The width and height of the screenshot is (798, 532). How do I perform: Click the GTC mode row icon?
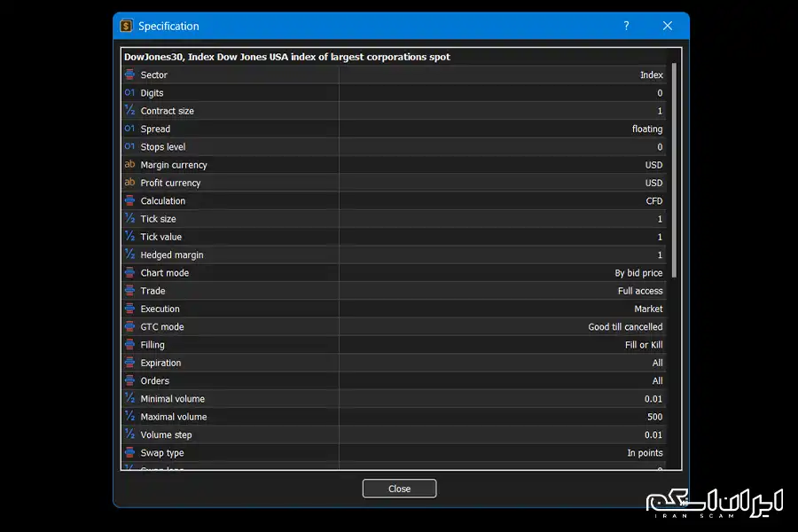[129, 326]
